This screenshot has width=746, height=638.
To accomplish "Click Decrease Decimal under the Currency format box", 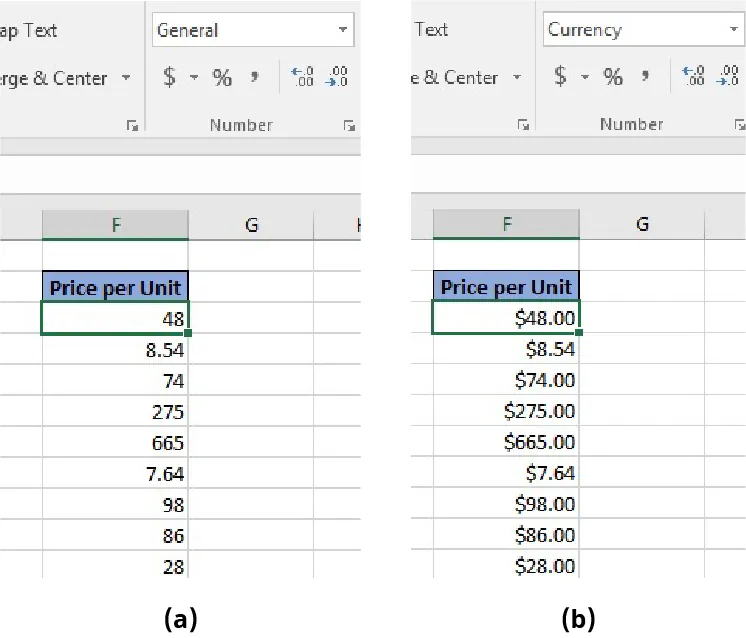I will pyautogui.click(x=728, y=77).
